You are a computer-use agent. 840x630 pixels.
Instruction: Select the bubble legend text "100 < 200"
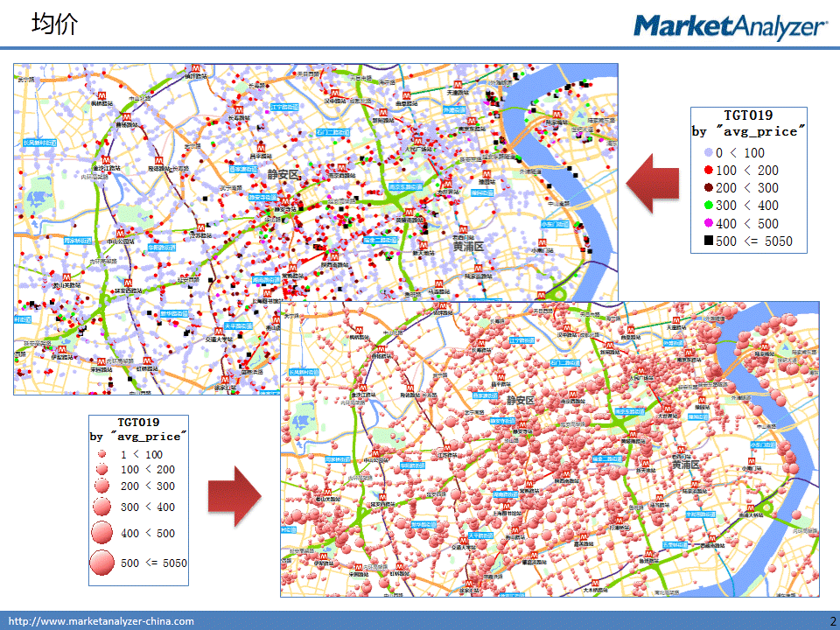148,470
